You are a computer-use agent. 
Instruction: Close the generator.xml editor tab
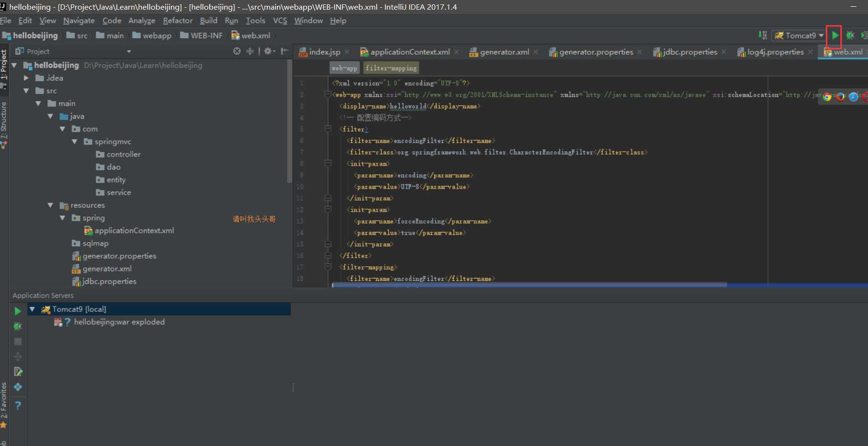(x=535, y=52)
